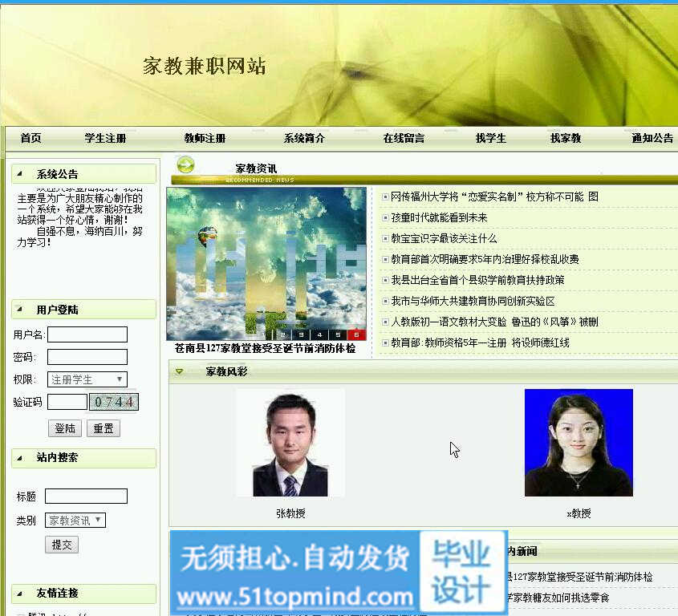This screenshot has width=678, height=616.
Task: Click bullet icon before 教育部首次明确要求 item
Action: [x=385, y=259]
